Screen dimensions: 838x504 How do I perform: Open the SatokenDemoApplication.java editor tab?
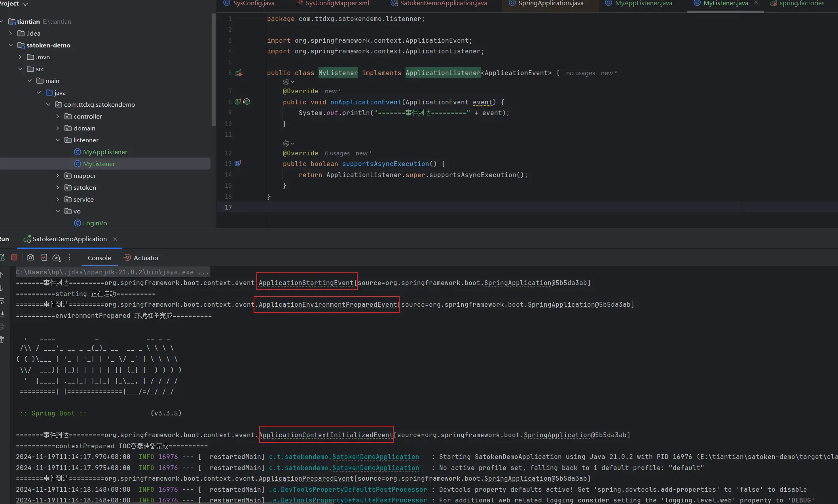click(x=439, y=3)
